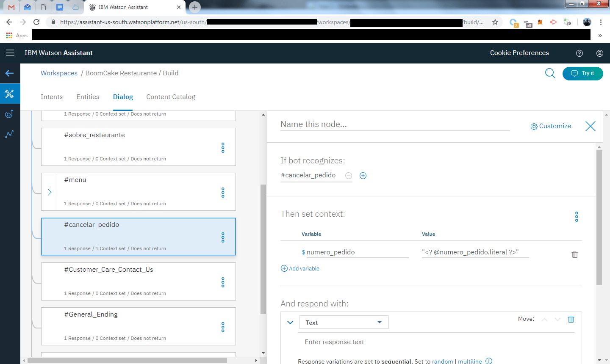
Task: Open the Chrome three-dot menu
Action: point(601,22)
